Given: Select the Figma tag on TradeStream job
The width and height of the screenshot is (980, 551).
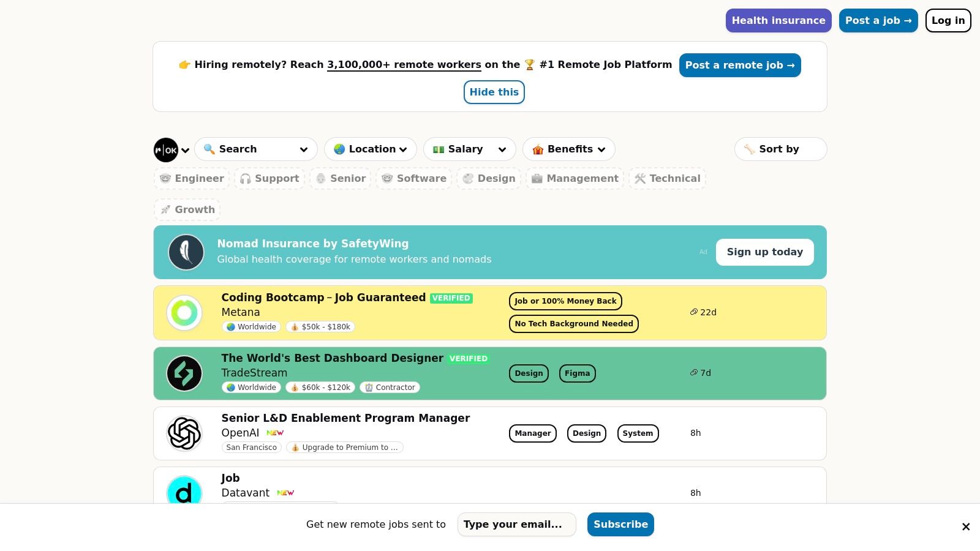Looking at the screenshot, I should pyautogui.click(x=577, y=373).
